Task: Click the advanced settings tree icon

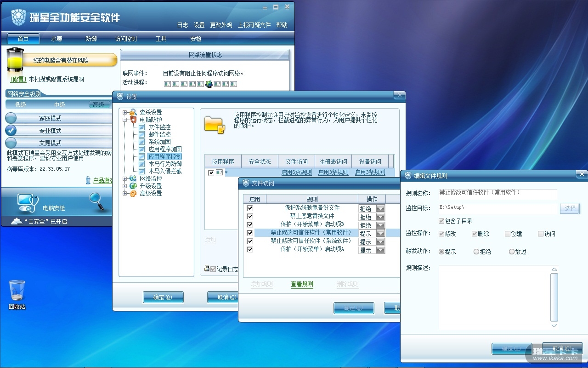Action: point(133,193)
